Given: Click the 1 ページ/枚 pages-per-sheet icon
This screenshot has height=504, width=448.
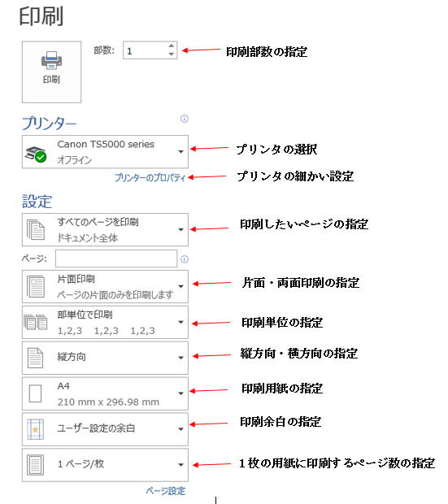Looking at the screenshot, I should coord(36,465).
